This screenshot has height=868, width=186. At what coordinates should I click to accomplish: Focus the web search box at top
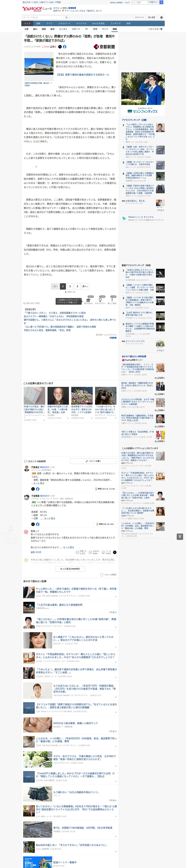tap(139, 2)
